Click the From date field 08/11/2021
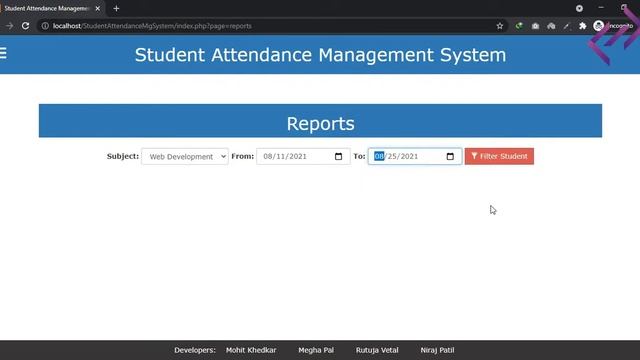Image resolution: width=640 pixels, height=360 pixels. (x=303, y=156)
